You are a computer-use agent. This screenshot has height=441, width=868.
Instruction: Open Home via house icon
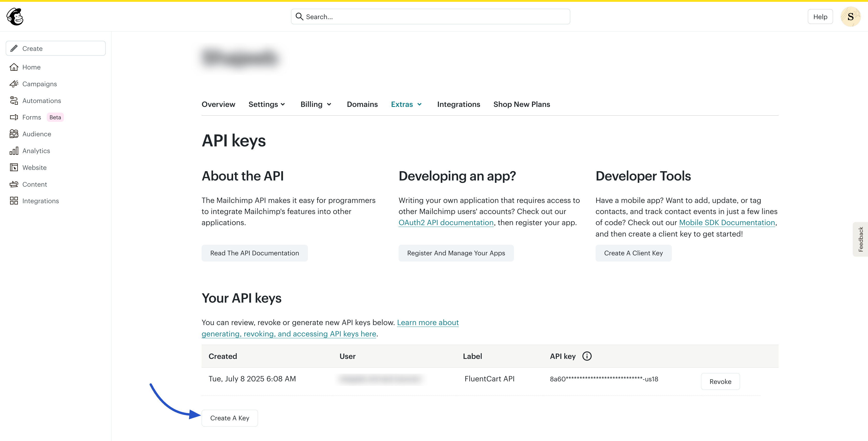click(14, 67)
